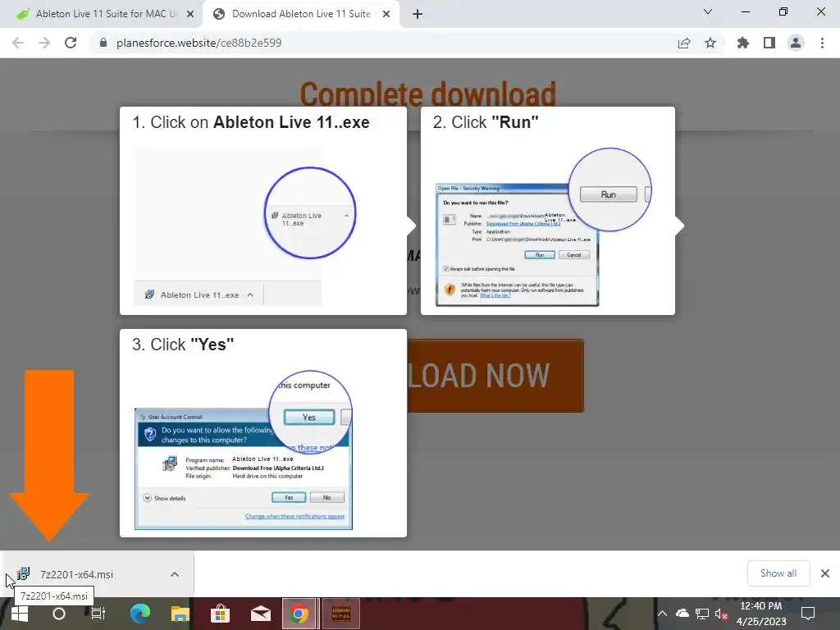Open the downloaded 7z2201-x64.msi file
Image resolution: width=840 pixels, height=630 pixels.
click(76, 574)
